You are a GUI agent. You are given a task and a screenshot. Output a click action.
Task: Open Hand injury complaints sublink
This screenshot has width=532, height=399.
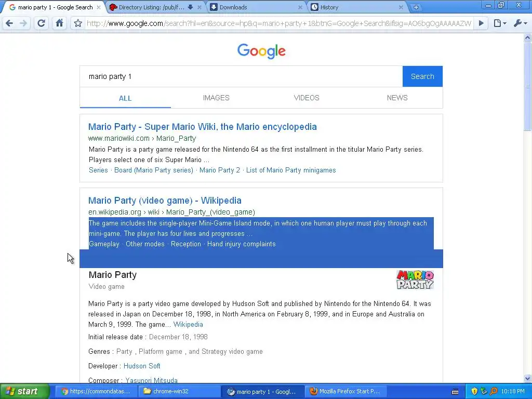tap(241, 244)
